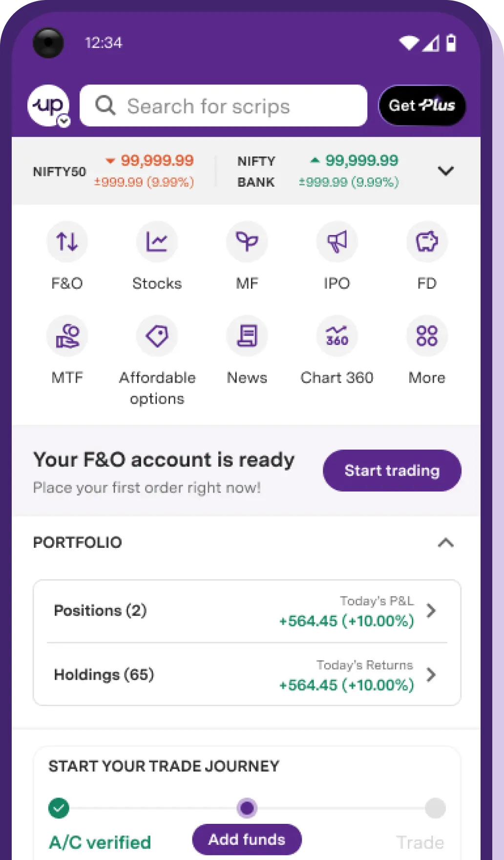The image size is (504, 860).
Task: Open the Holdings (65) row
Action: pyautogui.click(x=247, y=675)
